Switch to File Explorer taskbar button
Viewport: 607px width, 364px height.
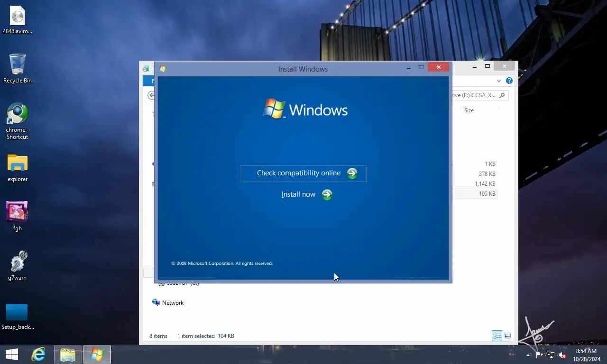68,355
